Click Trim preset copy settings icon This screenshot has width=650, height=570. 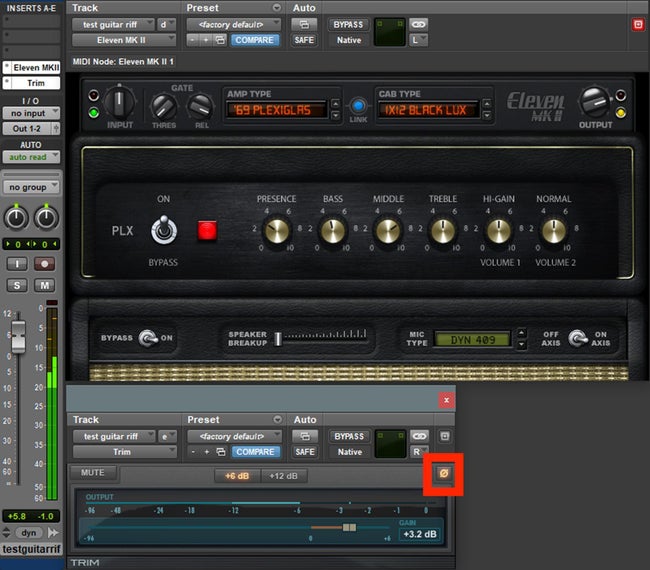click(x=221, y=451)
